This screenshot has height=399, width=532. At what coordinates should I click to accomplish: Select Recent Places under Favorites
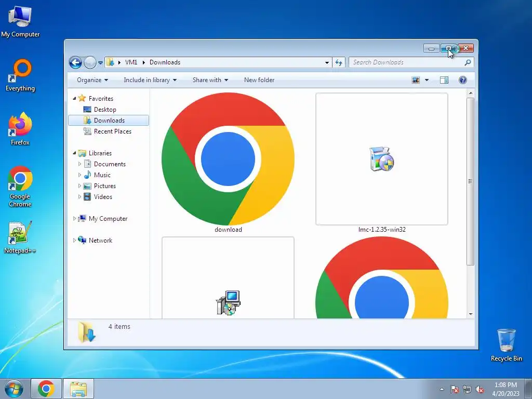(112, 131)
